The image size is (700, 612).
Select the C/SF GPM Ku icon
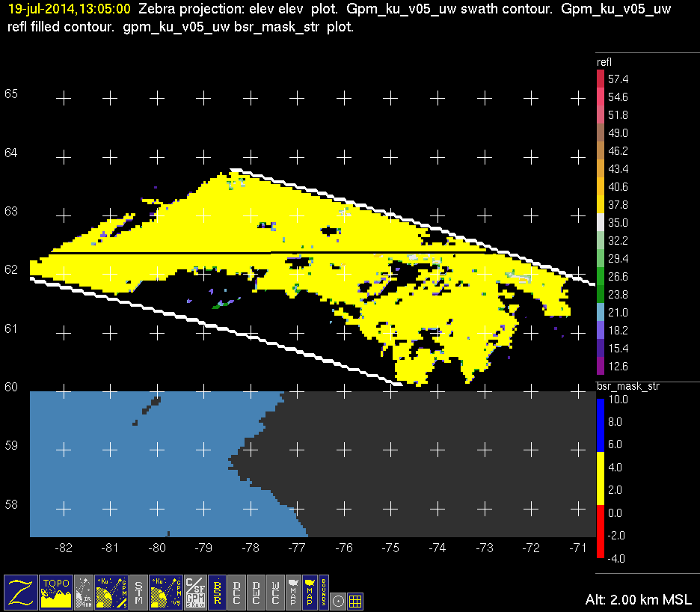coord(195,591)
